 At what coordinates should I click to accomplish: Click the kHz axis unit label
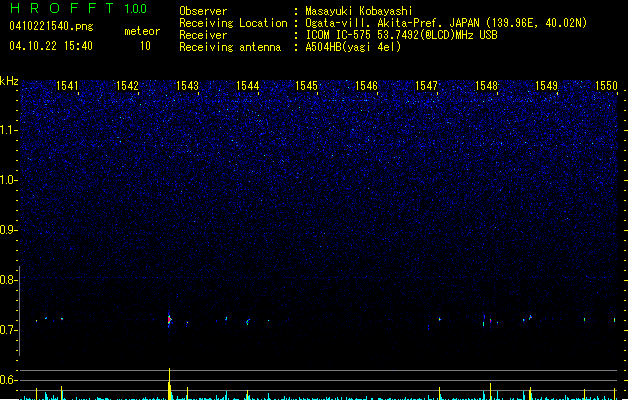pos(9,81)
